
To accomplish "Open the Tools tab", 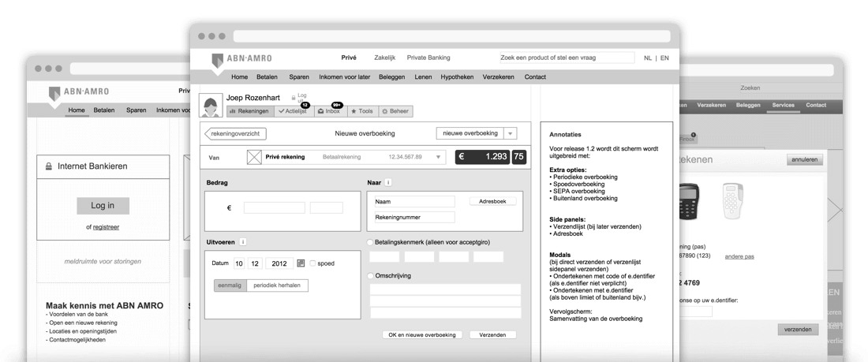I will [x=363, y=111].
